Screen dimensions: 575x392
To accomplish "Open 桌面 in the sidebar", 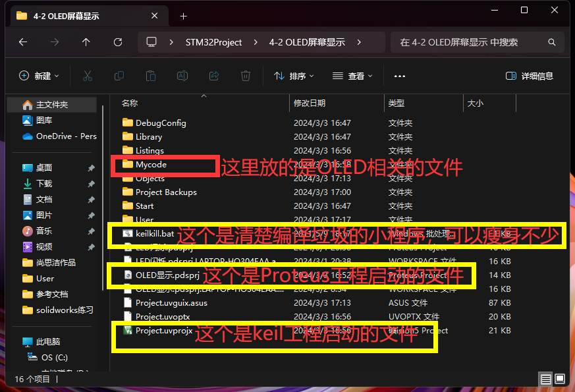I will click(44, 167).
